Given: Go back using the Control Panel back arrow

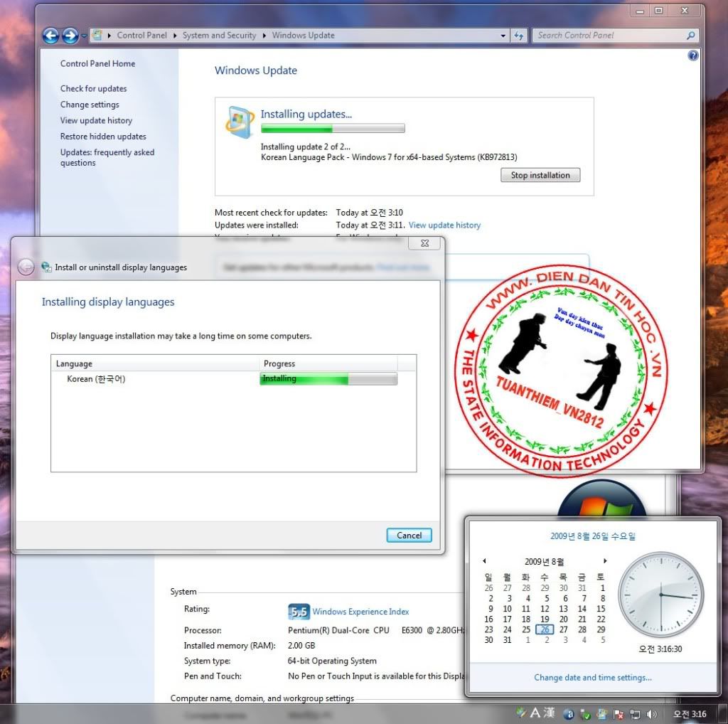Looking at the screenshot, I should tap(50, 36).
